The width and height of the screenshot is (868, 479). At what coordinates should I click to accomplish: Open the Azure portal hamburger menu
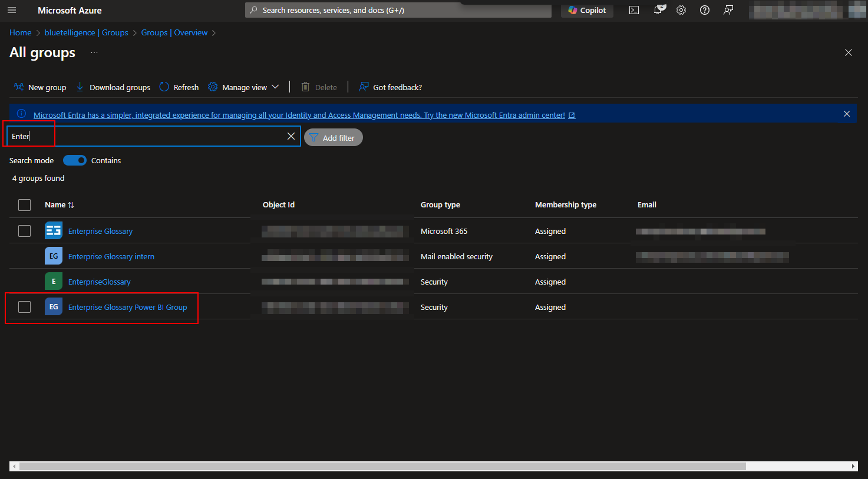(12, 11)
